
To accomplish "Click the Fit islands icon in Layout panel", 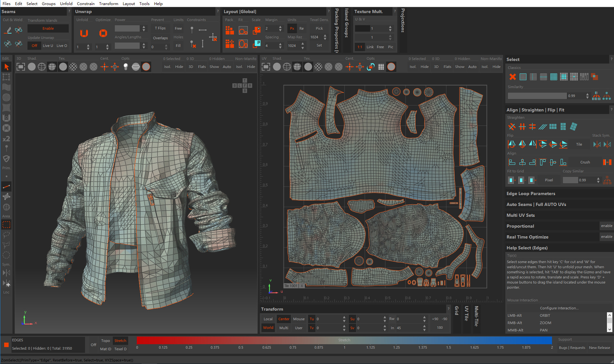I will 243,30.
